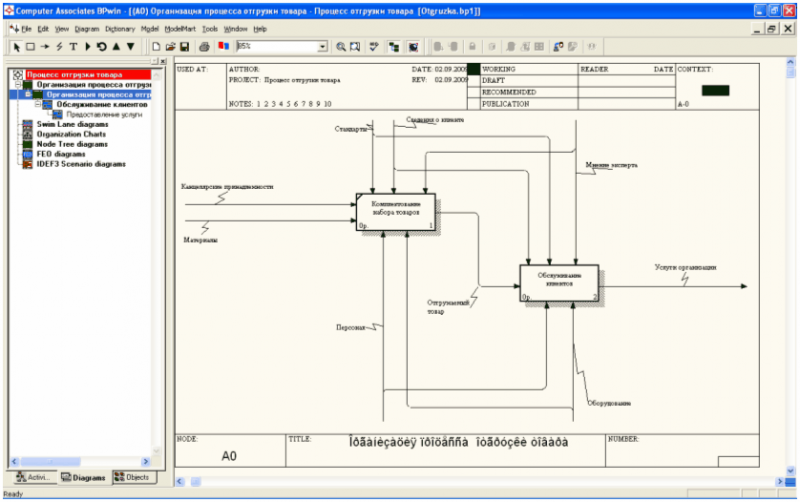Click into the zoom percentage field showing 85%
The width and height of the screenshot is (800, 502).
tap(277, 47)
